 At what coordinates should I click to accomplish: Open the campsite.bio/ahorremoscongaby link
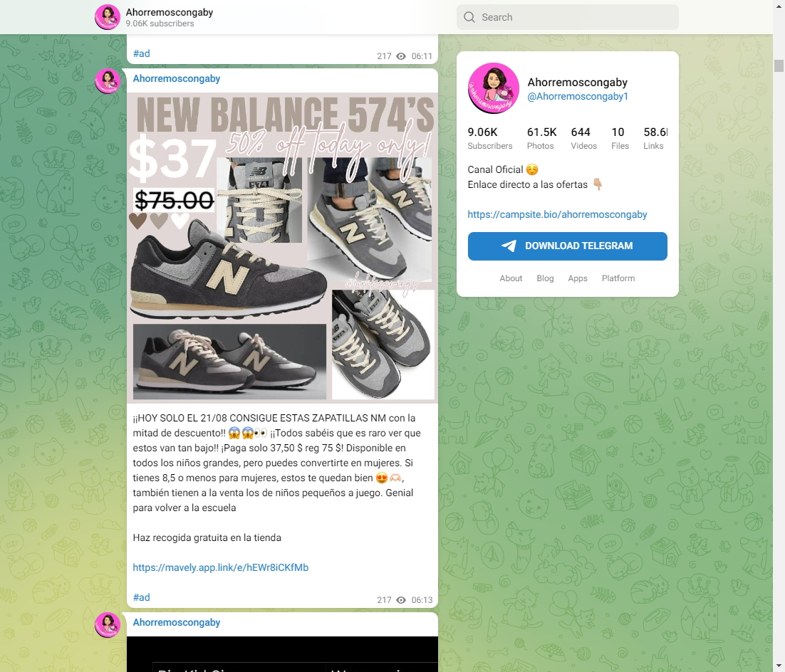coord(557,214)
